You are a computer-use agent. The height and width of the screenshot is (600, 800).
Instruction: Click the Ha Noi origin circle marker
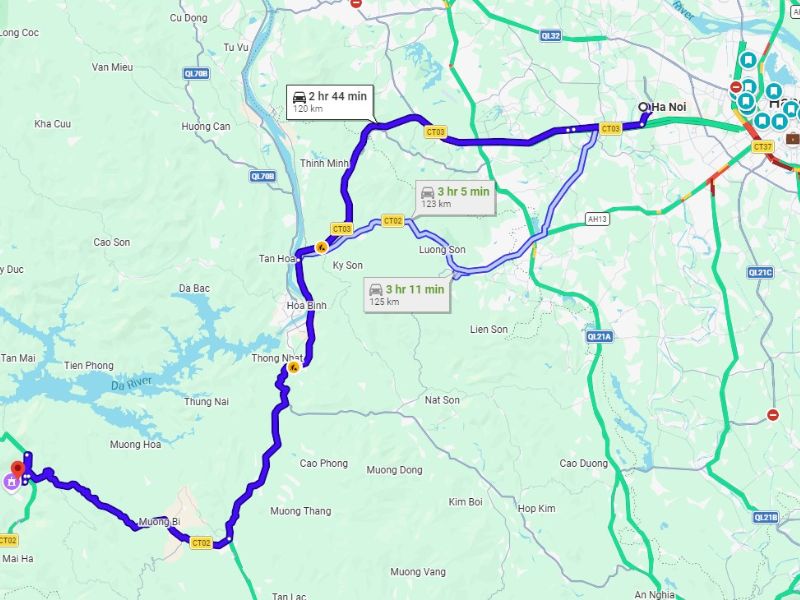643,107
